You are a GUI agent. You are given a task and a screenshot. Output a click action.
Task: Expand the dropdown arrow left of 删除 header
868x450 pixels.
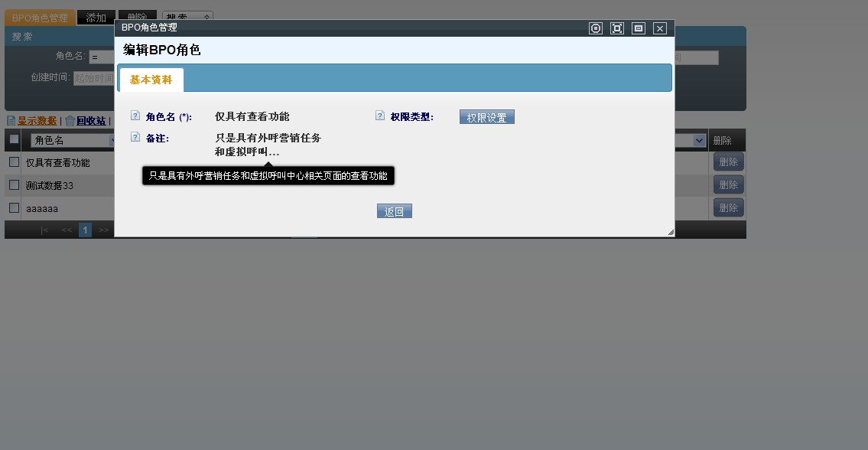tap(699, 141)
